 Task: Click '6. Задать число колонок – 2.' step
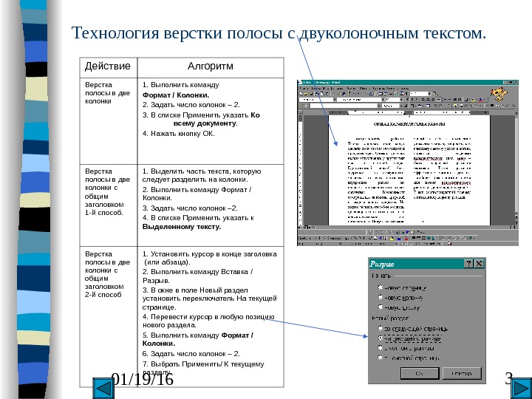(191, 354)
